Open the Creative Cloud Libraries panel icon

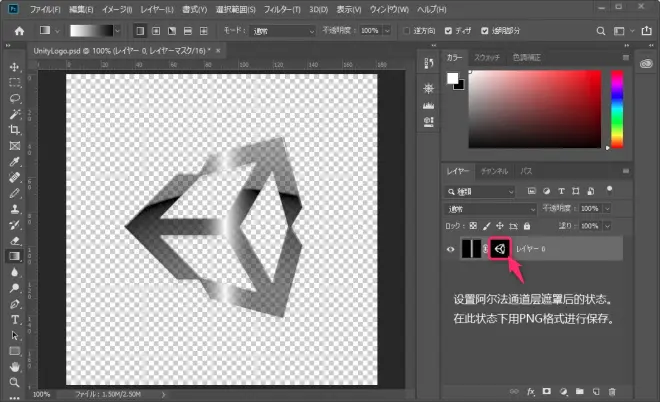tap(646, 64)
